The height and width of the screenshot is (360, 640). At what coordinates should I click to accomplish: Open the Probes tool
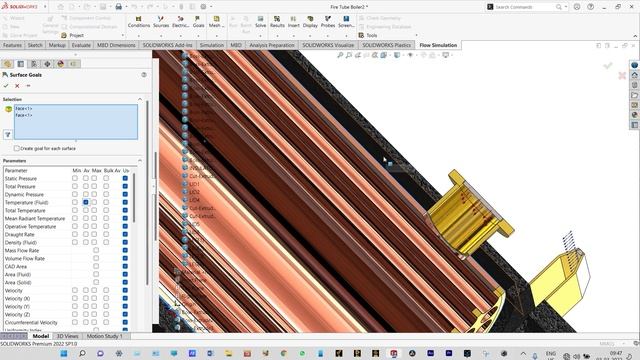[x=327, y=22]
